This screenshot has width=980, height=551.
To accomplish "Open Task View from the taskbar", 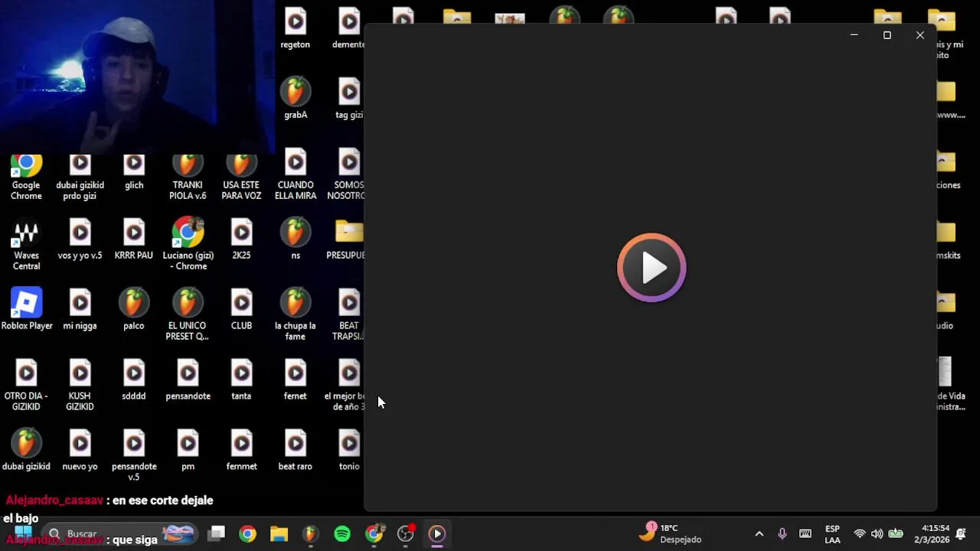I will click(217, 533).
